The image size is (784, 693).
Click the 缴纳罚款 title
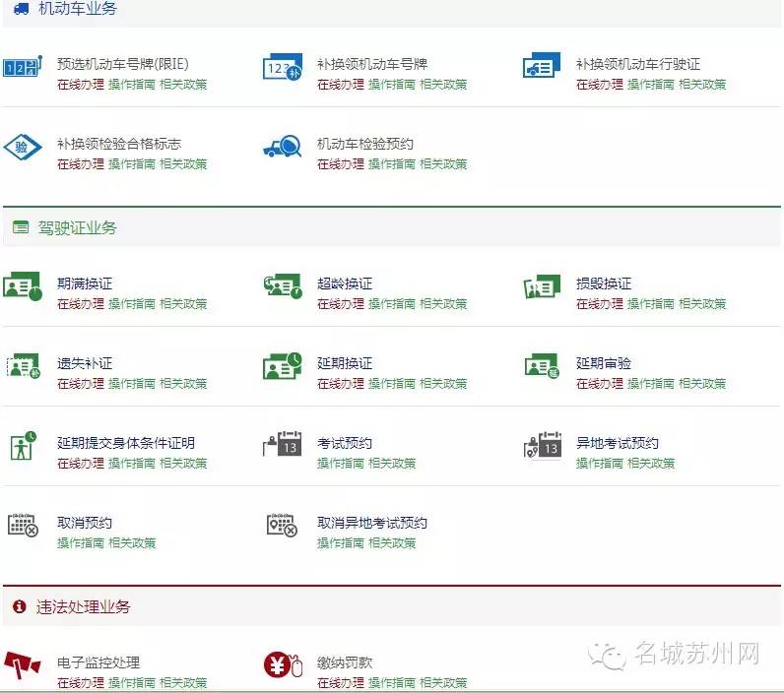pyautogui.click(x=345, y=662)
